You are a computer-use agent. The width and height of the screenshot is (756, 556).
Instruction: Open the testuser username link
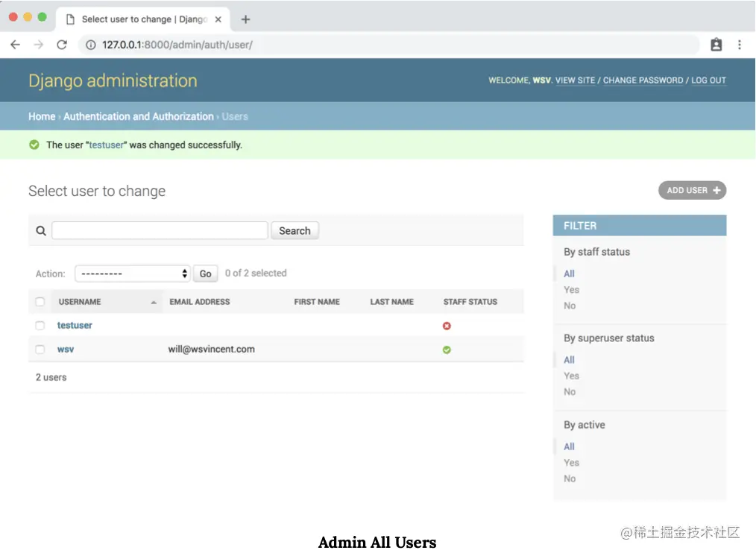coord(75,325)
